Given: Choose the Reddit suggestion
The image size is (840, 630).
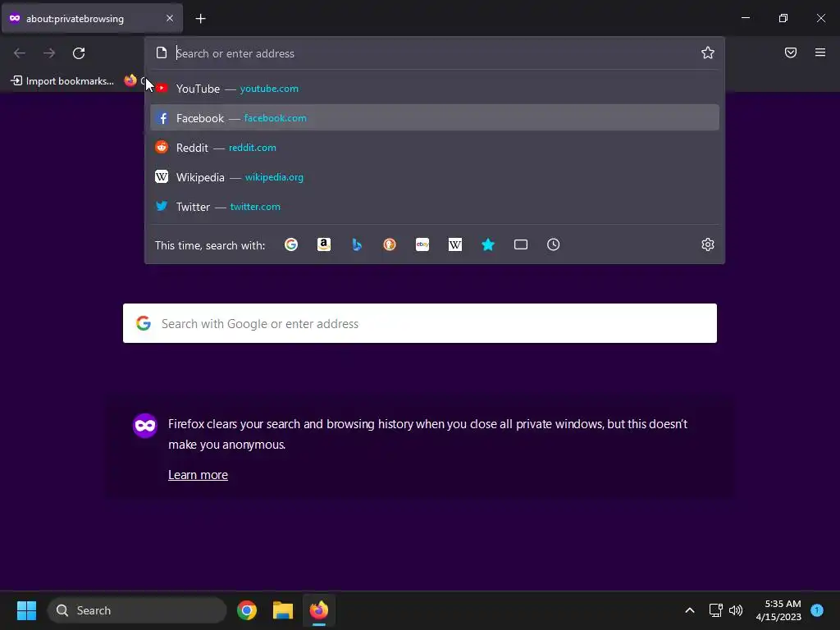Looking at the screenshot, I should pyautogui.click(x=435, y=148).
